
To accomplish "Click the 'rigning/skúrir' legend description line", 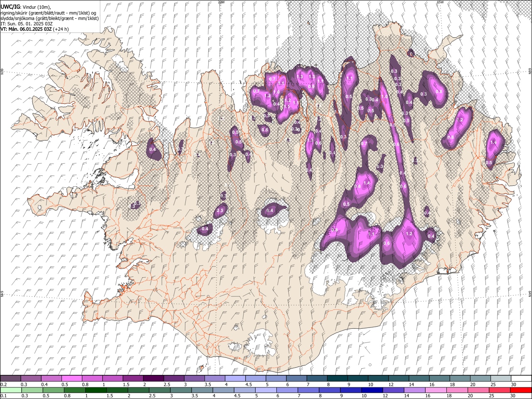I will coord(48,12).
